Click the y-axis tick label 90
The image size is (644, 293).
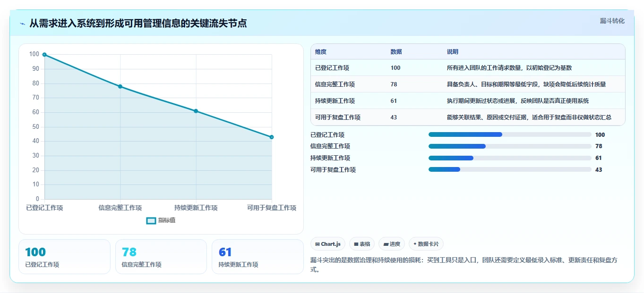35,69
